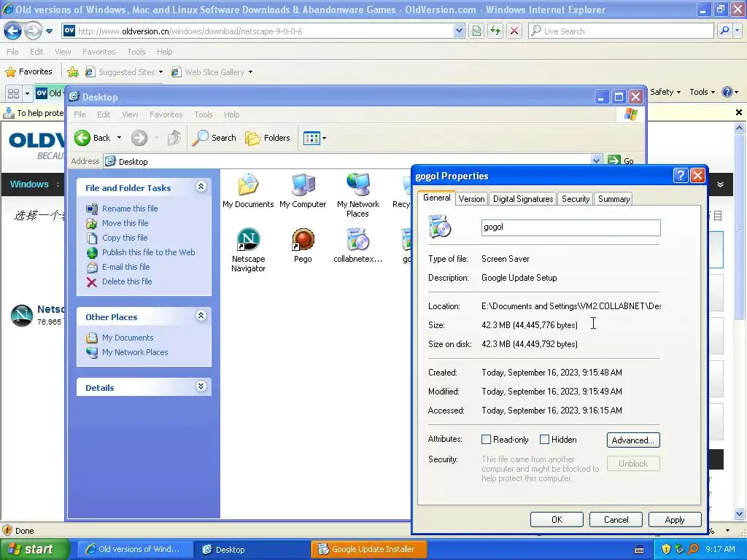
Task: Switch to the Digital Signatures tab
Action: (522, 199)
